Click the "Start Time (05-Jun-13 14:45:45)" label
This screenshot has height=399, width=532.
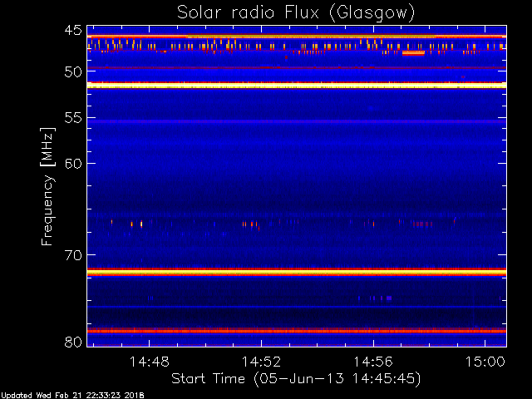click(296, 379)
